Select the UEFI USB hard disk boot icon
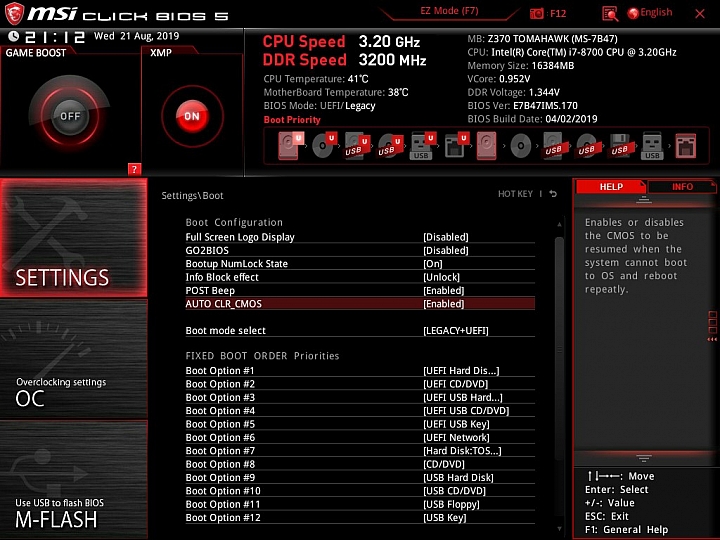The image size is (720, 540). pyautogui.click(x=357, y=146)
